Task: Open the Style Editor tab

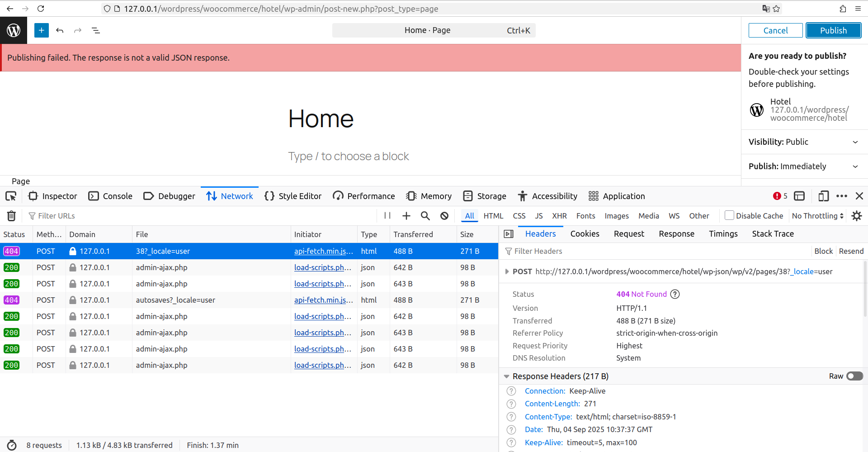Action: (x=293, y=196)
